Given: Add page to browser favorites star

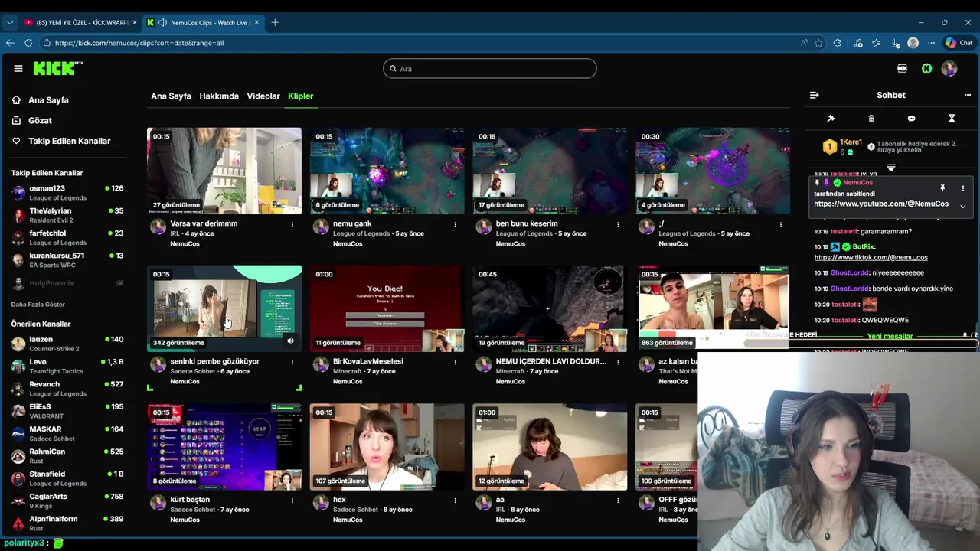Looking at the screenshot, I should [x=819, y=43].
